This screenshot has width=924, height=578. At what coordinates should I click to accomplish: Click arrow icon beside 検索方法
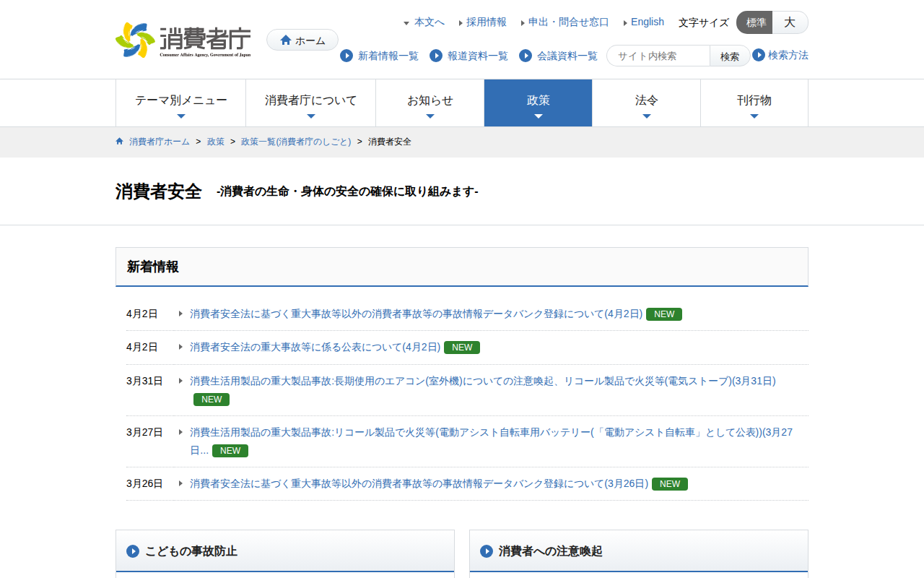759,55
